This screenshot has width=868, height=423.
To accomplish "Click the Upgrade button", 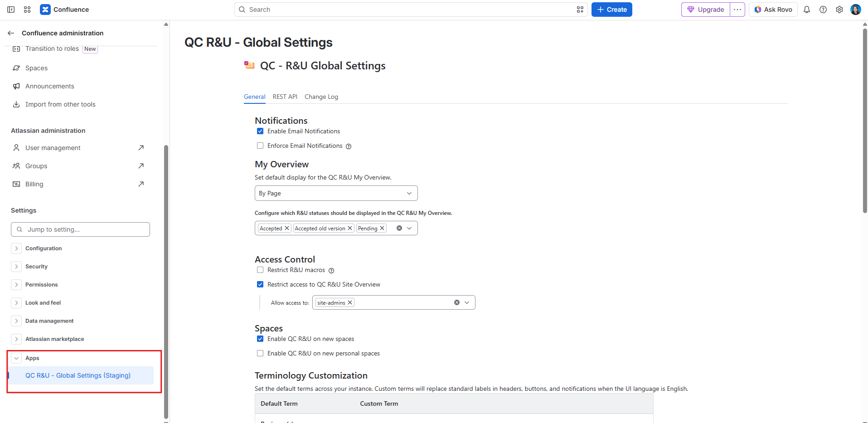I will point(706,10).
